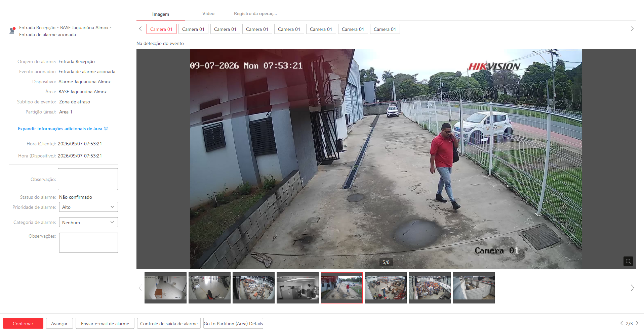644x332 pixels.
Task: Open Controle de saída de alarme
Action: point(169,324)
